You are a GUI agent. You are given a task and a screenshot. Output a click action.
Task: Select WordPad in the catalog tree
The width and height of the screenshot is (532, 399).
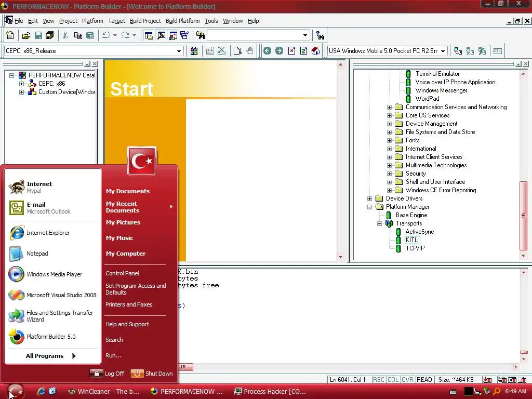pos(427,99)
